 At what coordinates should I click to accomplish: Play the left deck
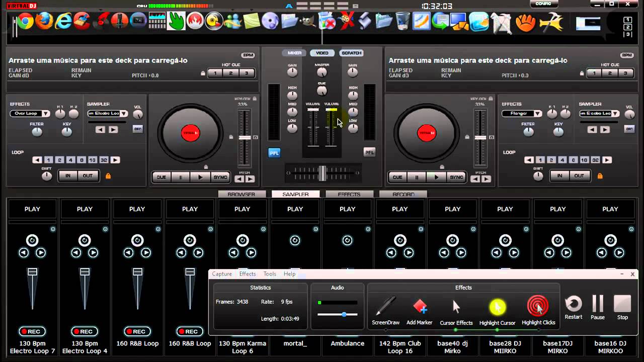pos(200,177)
